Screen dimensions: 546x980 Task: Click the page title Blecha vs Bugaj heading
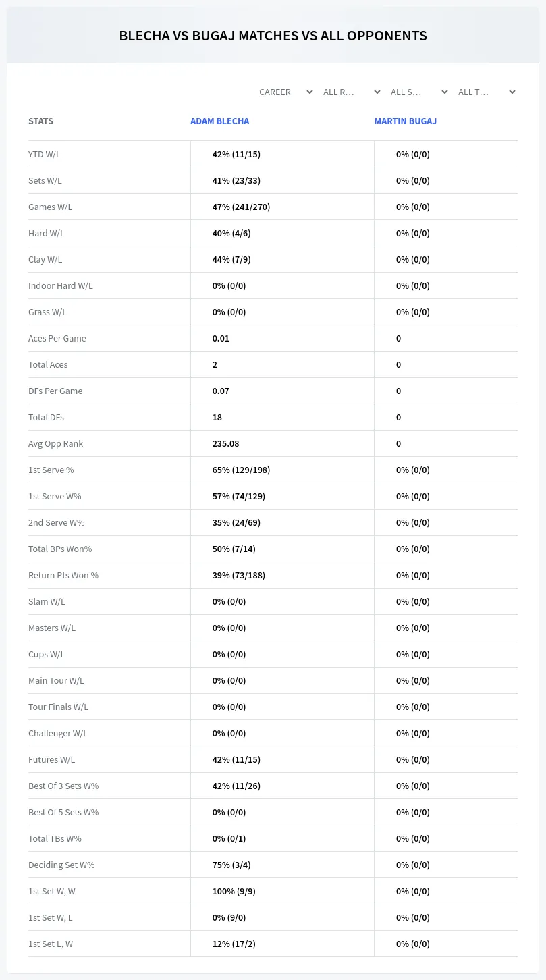tap(273, 36)
